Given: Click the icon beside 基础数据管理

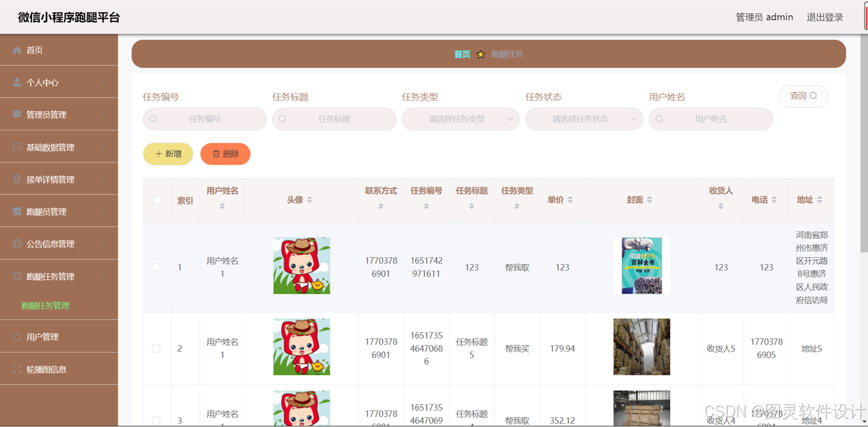Looking at the screenshot, I should point(17,147).
